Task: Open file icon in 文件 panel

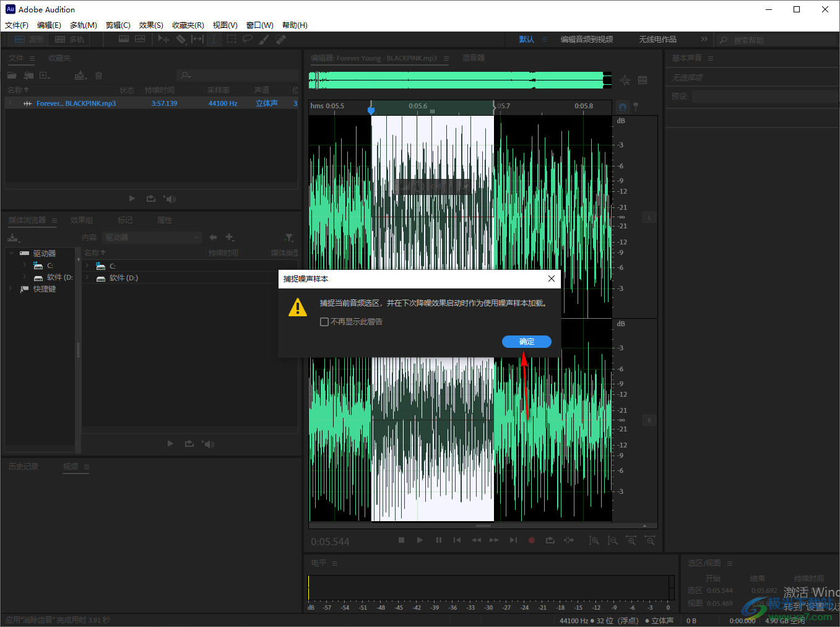Action: tap(12, 76)
